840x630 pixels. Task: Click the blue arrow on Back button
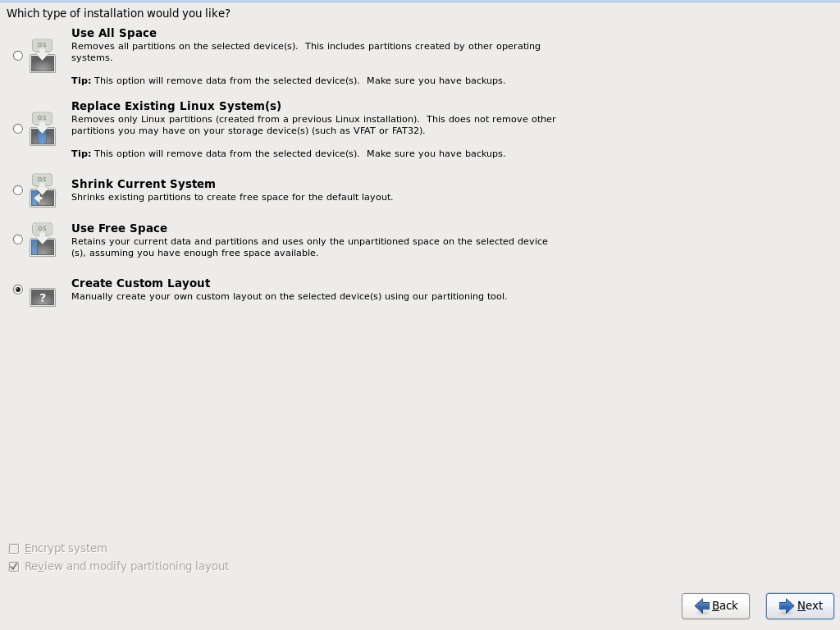702,606
